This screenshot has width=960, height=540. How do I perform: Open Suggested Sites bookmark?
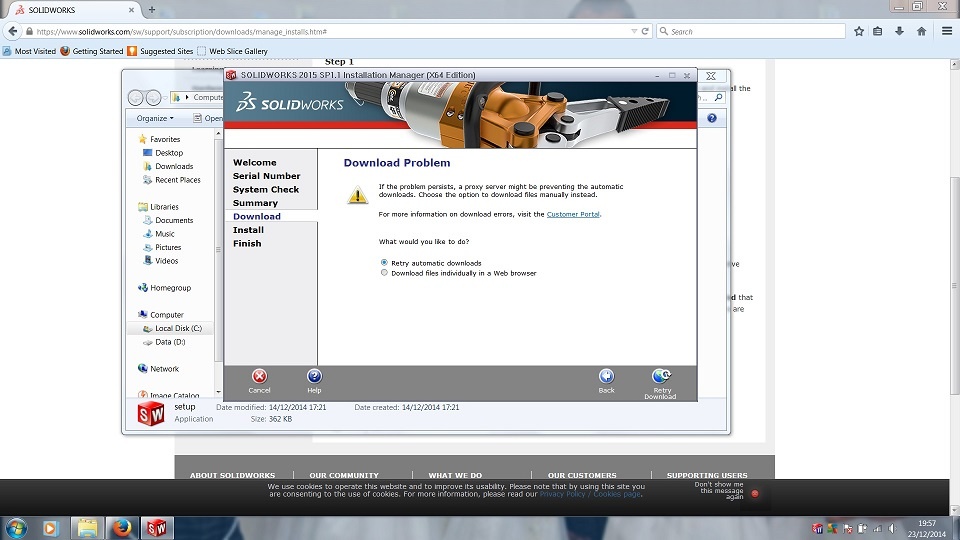click(160, 51)
